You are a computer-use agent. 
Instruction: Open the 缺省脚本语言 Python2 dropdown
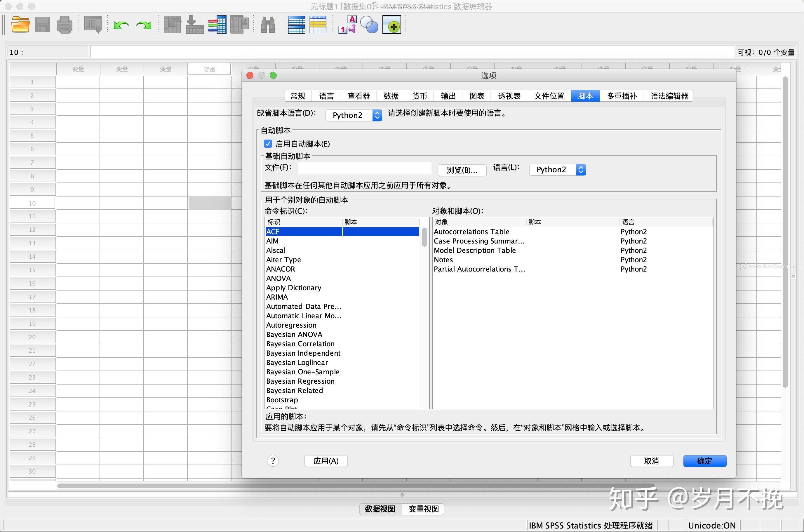(354, 115)
